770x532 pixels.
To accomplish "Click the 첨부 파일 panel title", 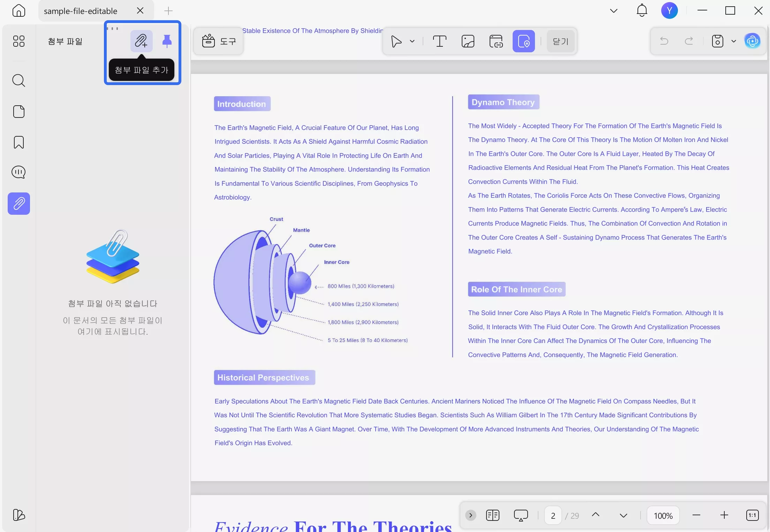I will click(x=65, y=41).
